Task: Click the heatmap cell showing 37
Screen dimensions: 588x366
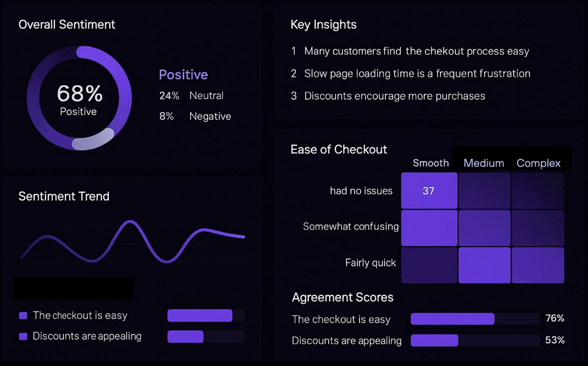Action: coord(429,190)
